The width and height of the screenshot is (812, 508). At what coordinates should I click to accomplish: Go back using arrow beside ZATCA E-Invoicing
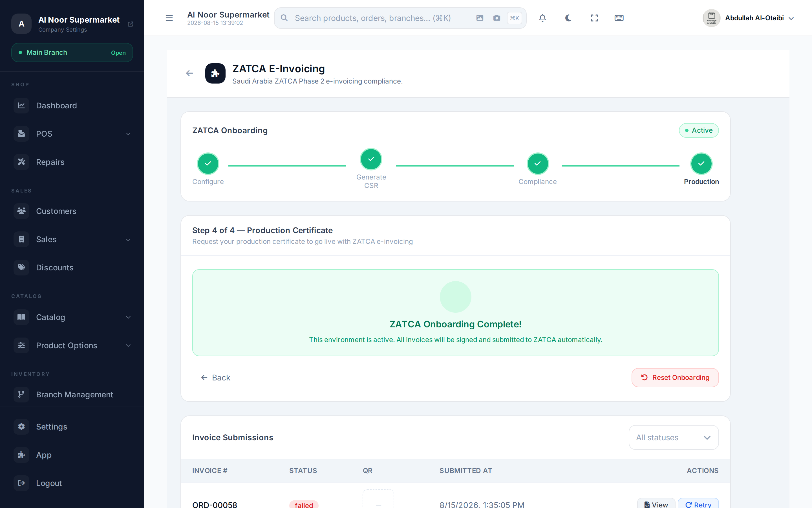point(189,73)
